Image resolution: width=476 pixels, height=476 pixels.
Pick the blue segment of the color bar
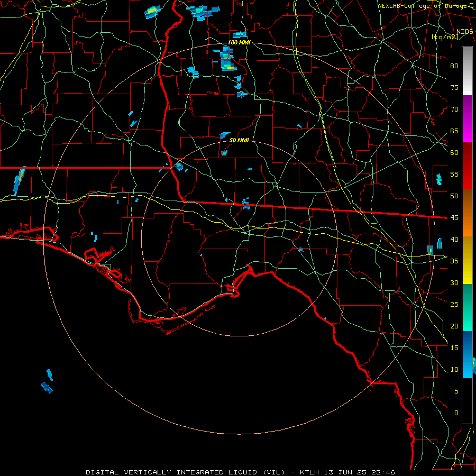pyautogui.click(x=467, y=354)
